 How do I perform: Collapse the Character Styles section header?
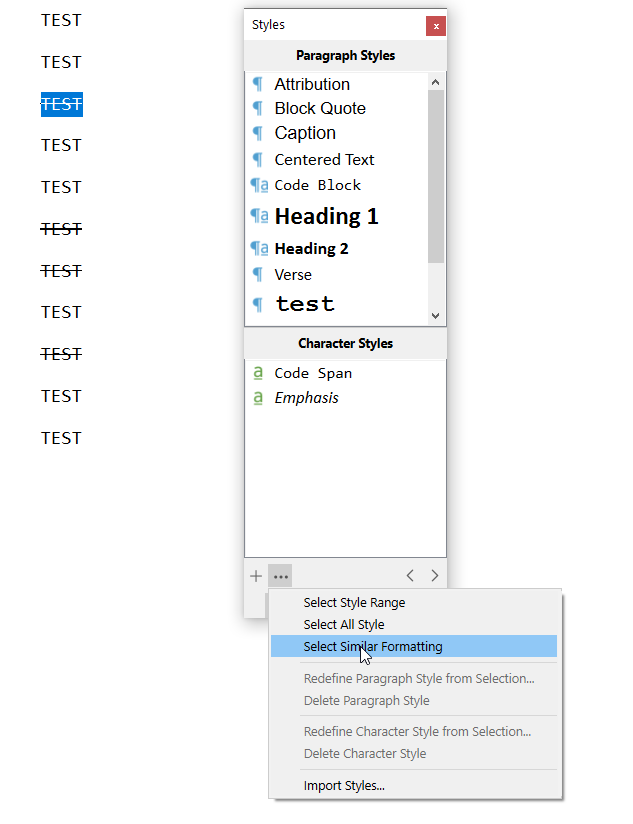345,344
